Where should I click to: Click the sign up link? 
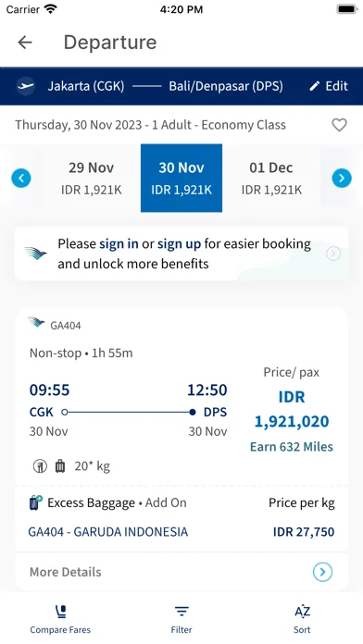click(x=180, y=244)
